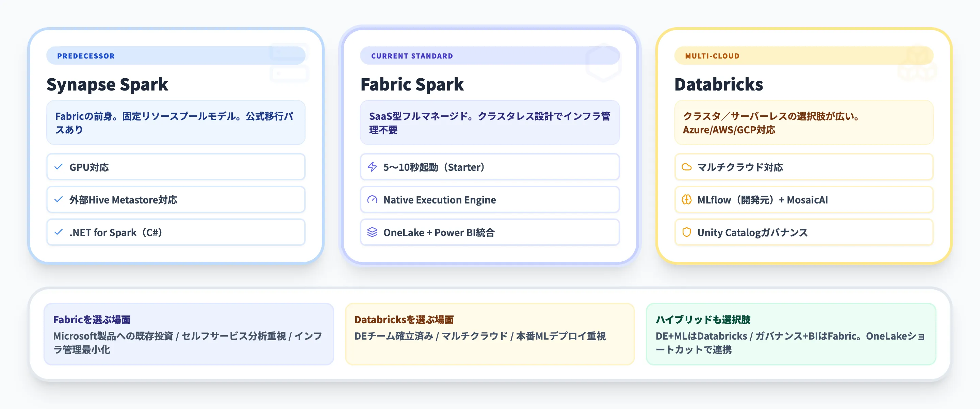Select the layers icon next to OneLake + Power BI統合
The height and width of the screenshot is (409, 980).
(373, 232)
